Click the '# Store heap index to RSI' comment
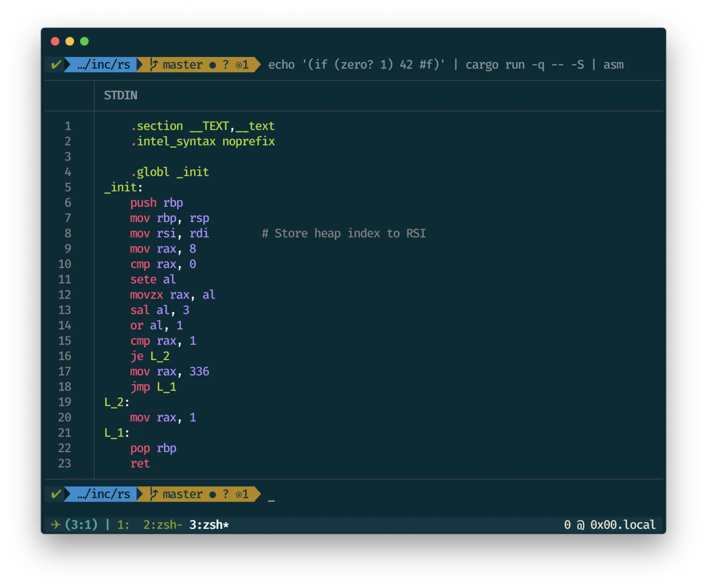The width and height of the screenshot is (707, 588). (x=344, y=233)
